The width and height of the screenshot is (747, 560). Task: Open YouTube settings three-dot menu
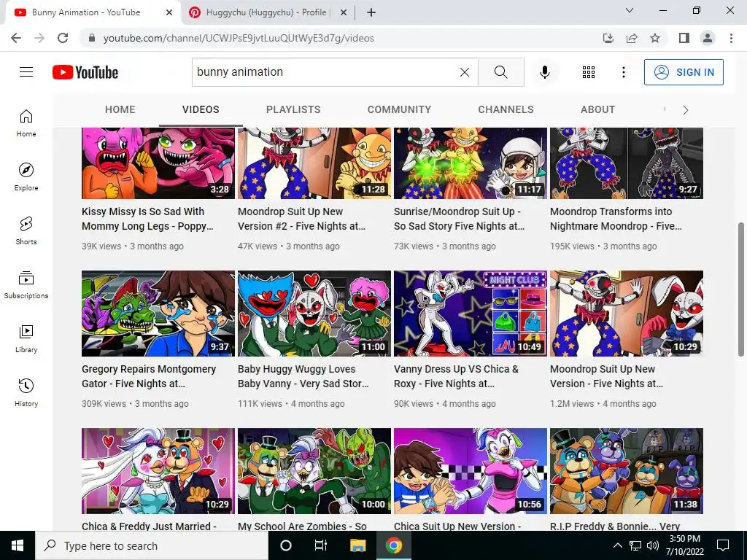point(623,72)
